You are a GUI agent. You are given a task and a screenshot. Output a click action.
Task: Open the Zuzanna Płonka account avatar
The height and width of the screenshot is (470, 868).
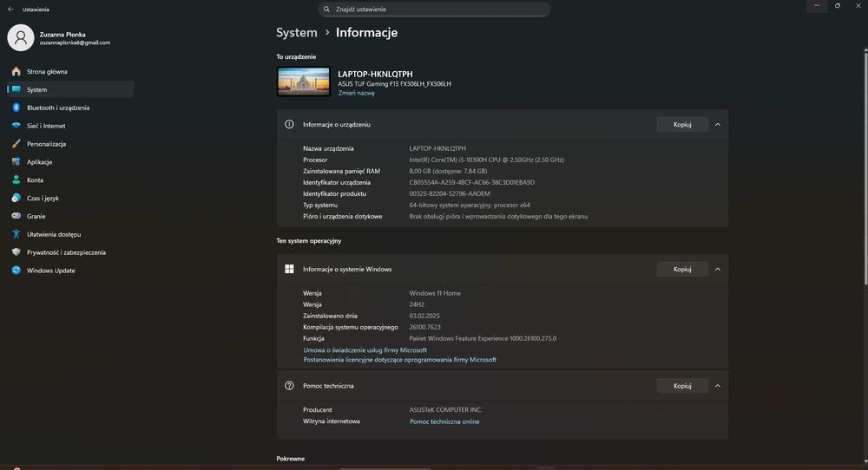point(21,37)
